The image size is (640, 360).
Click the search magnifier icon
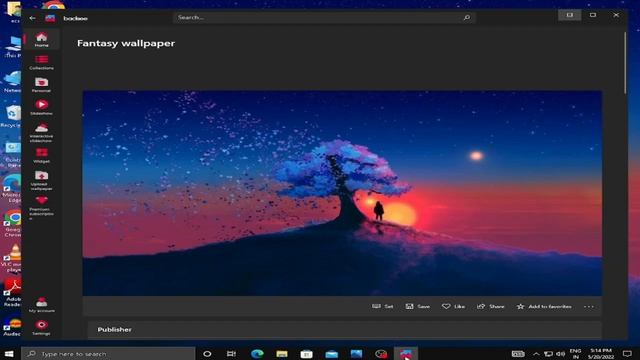click(467, 18)
